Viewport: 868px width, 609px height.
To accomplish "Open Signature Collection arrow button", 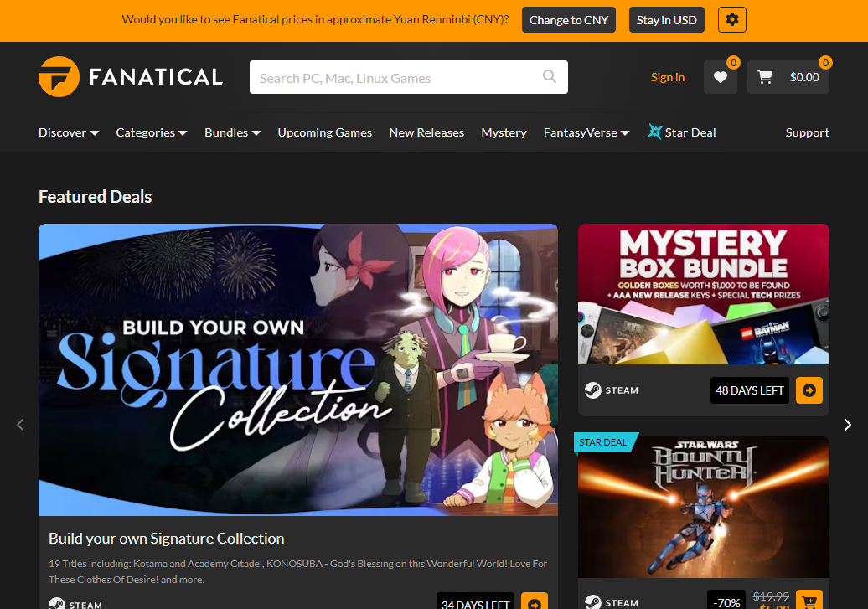I will click(x=535, y=601).
